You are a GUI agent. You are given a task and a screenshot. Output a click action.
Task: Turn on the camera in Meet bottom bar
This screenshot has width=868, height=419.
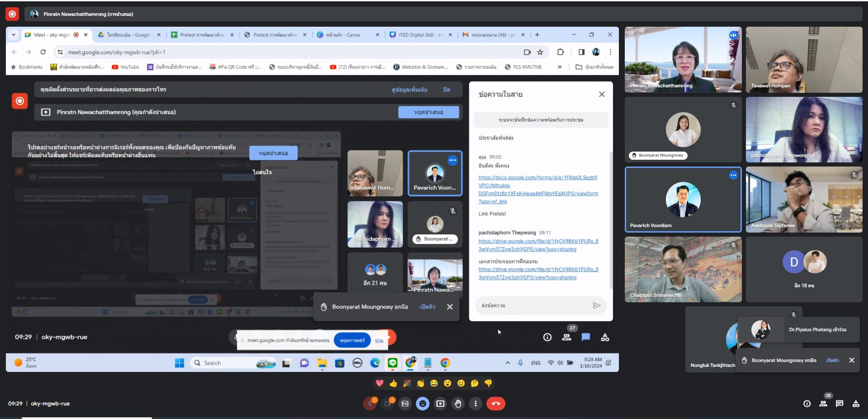(387, 404)
